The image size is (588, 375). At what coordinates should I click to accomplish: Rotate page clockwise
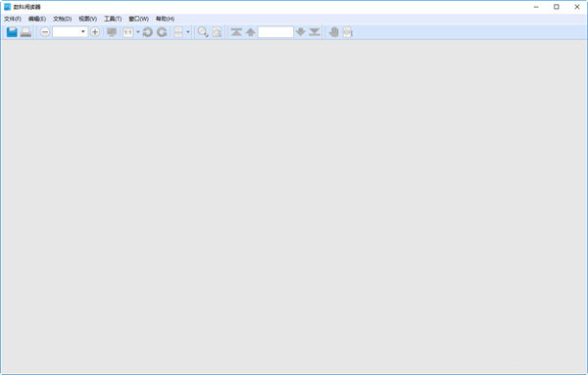click(x=162, y=32)
